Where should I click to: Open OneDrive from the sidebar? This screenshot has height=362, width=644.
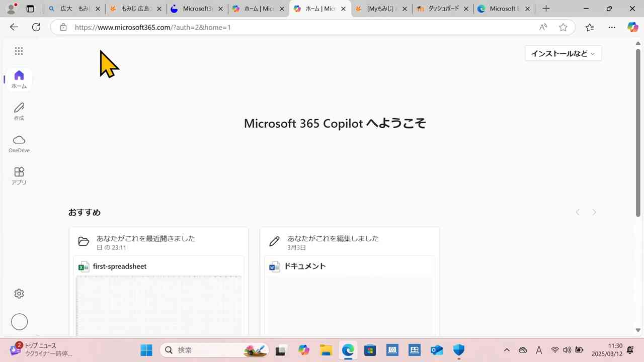point(19,144)
